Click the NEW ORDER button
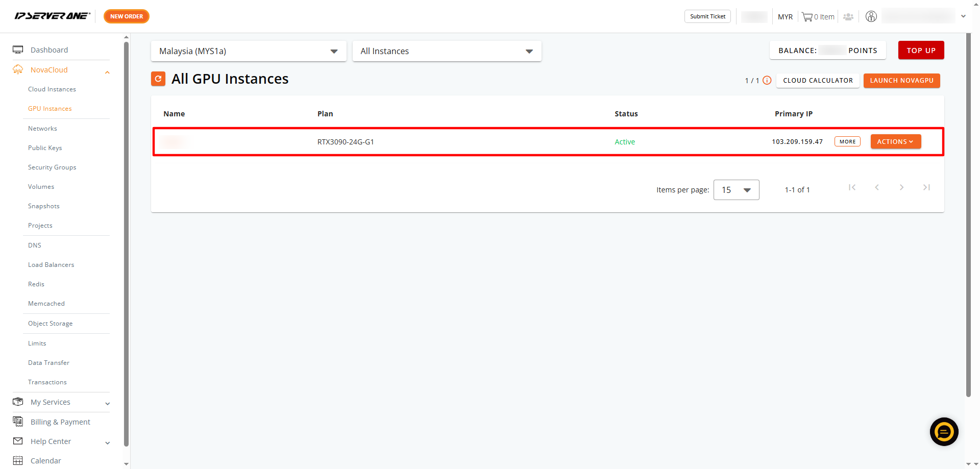The width and height of the screenshot is (980, 469). point(127,16)
